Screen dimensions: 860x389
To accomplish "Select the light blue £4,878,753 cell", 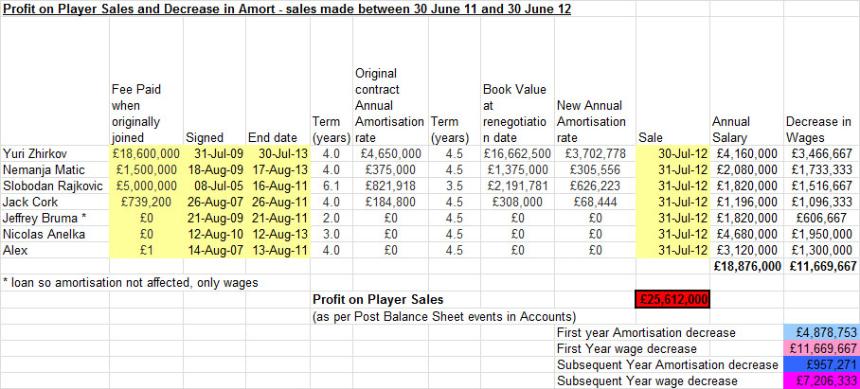I will tap(822, 332).
